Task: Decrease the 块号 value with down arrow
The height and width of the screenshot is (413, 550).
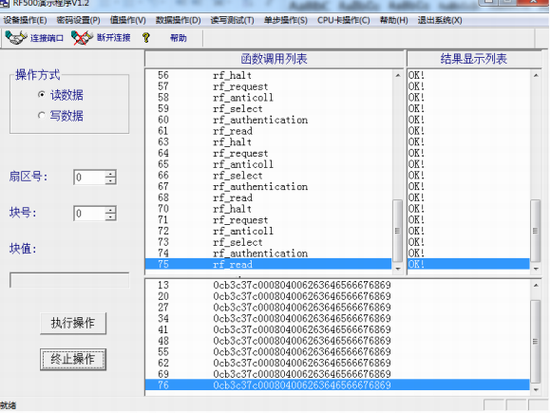Action: tap(110, 217)
